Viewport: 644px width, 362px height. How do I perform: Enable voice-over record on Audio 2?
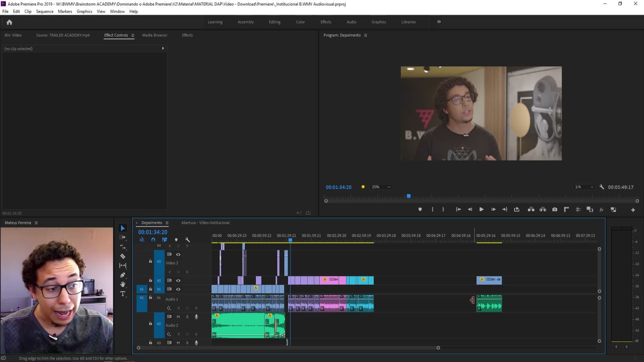point(196,317)
